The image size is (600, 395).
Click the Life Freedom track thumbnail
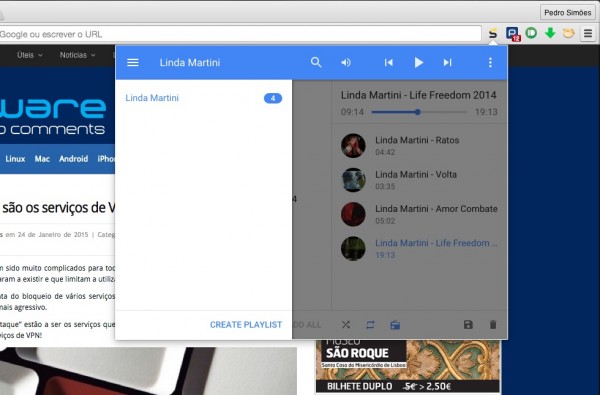[x=353, y=249]
